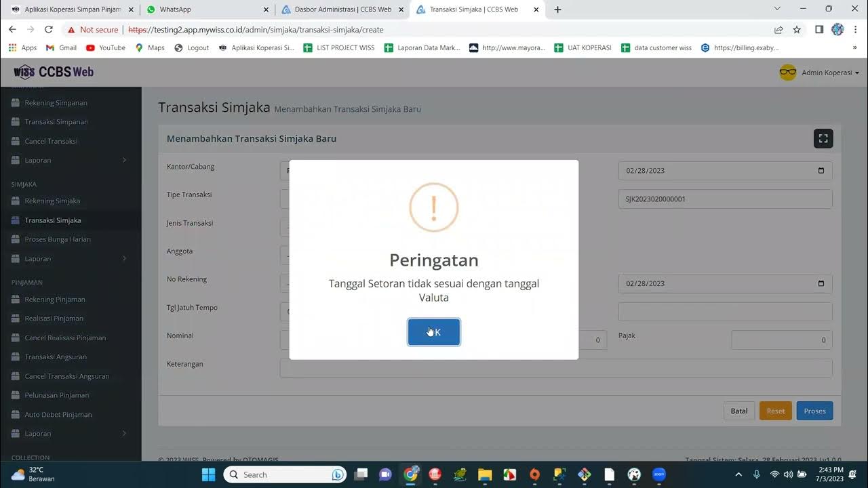
Task: Show hidden system tray icons
Action: (738, 474)
